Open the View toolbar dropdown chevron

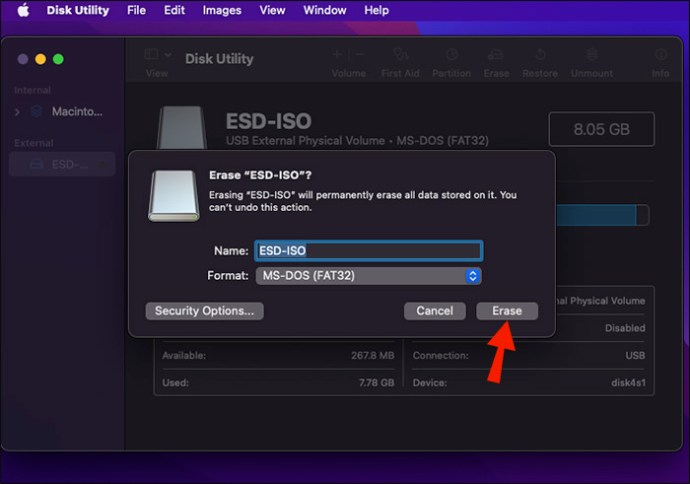point(168,55)
